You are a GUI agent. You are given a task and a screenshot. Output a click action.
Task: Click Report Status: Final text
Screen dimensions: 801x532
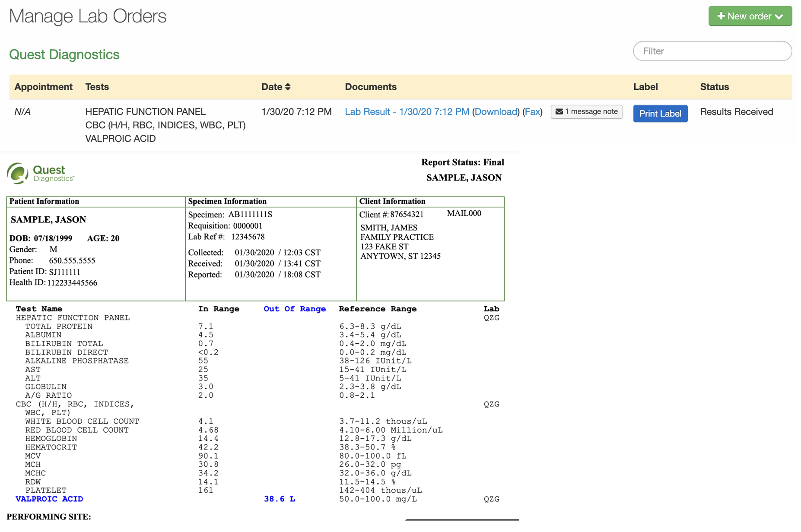[x=462, y=162]
